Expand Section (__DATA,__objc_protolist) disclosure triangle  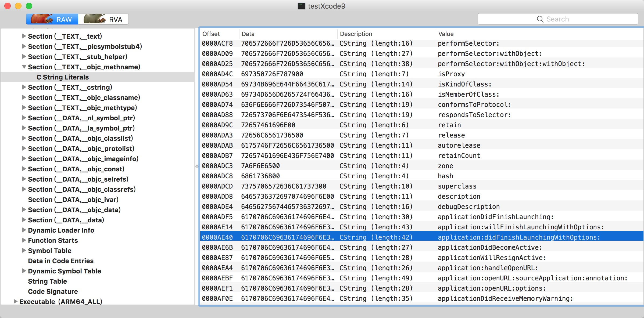(x=24, y=148)
